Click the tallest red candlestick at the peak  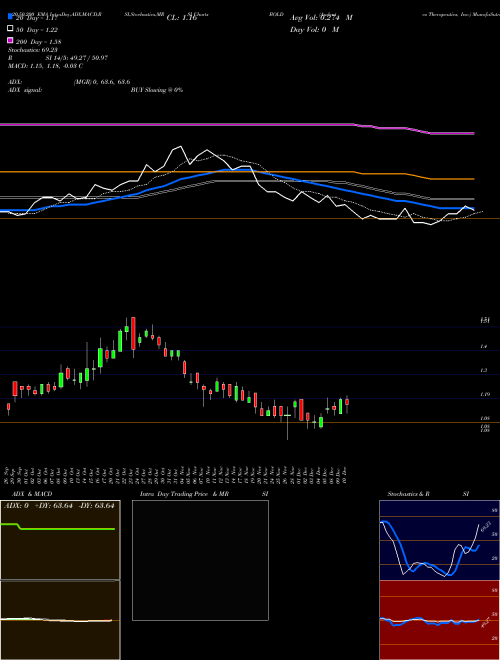coord(133,333)
